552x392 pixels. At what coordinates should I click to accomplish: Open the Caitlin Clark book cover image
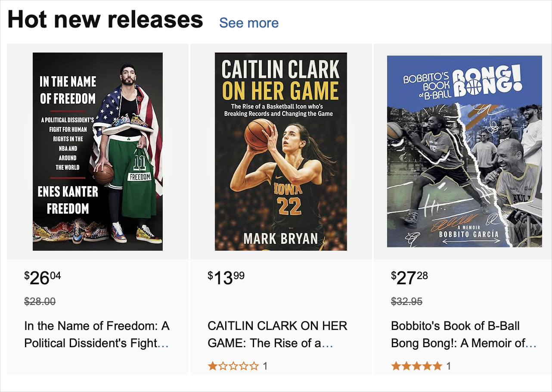281,152
